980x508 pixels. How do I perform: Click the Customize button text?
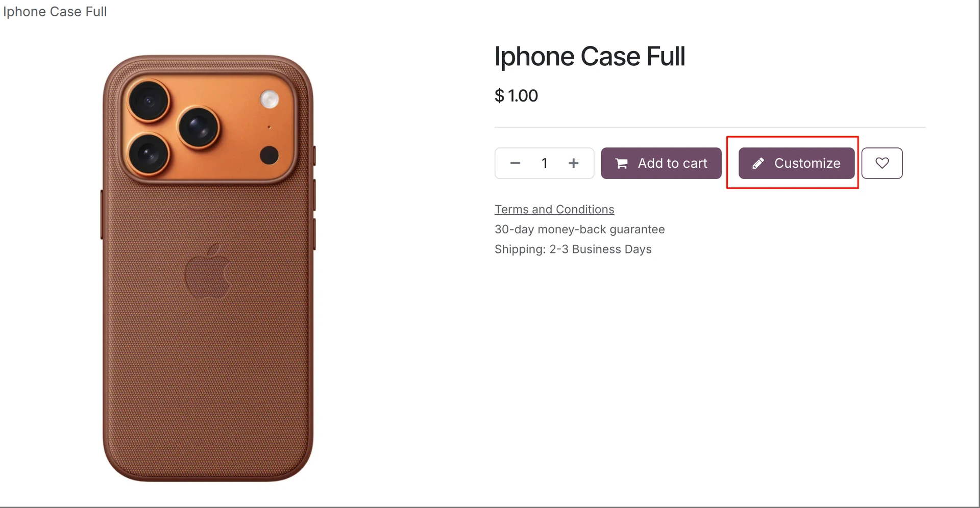807,163
